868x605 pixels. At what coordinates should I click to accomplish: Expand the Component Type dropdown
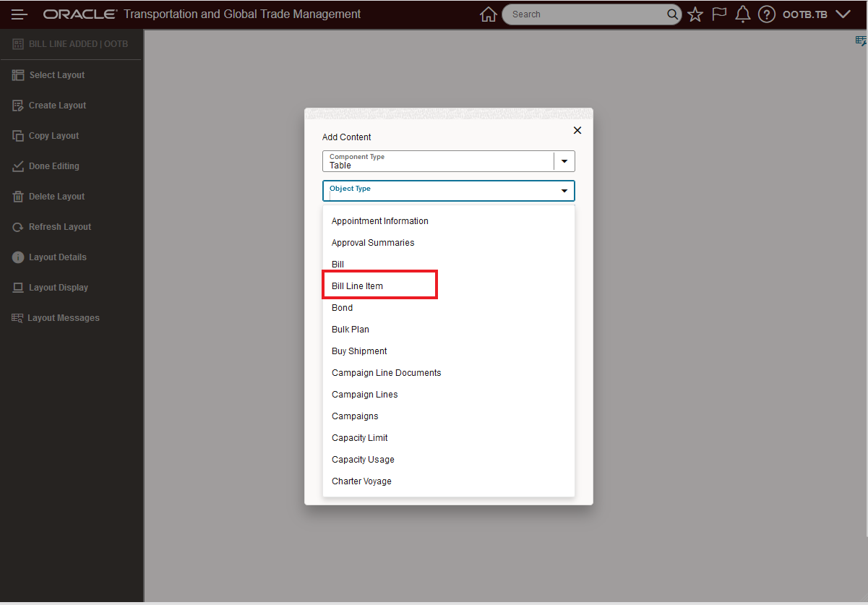564,160
